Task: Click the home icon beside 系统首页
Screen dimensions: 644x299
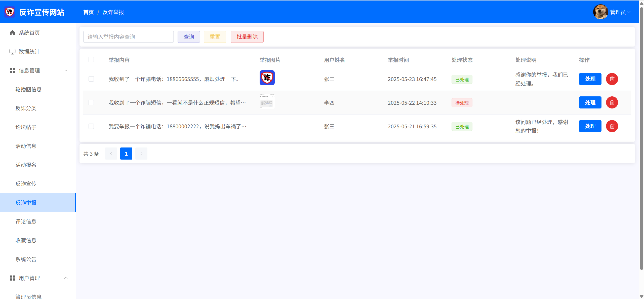Action: pyautogui.click(x=12, y=33)
